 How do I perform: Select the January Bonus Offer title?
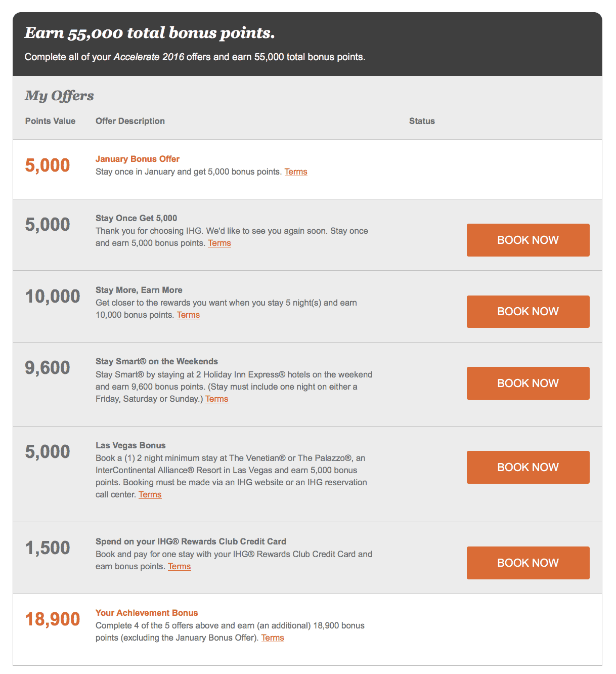(138, 159)
